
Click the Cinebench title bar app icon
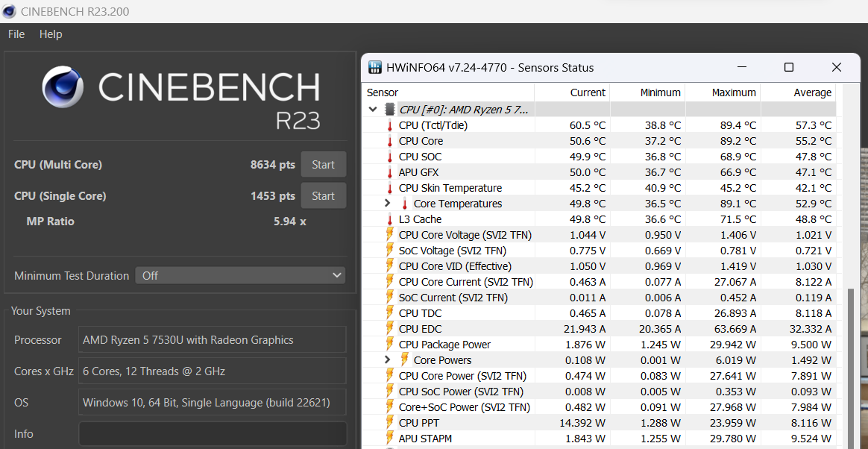pos(9,11)
